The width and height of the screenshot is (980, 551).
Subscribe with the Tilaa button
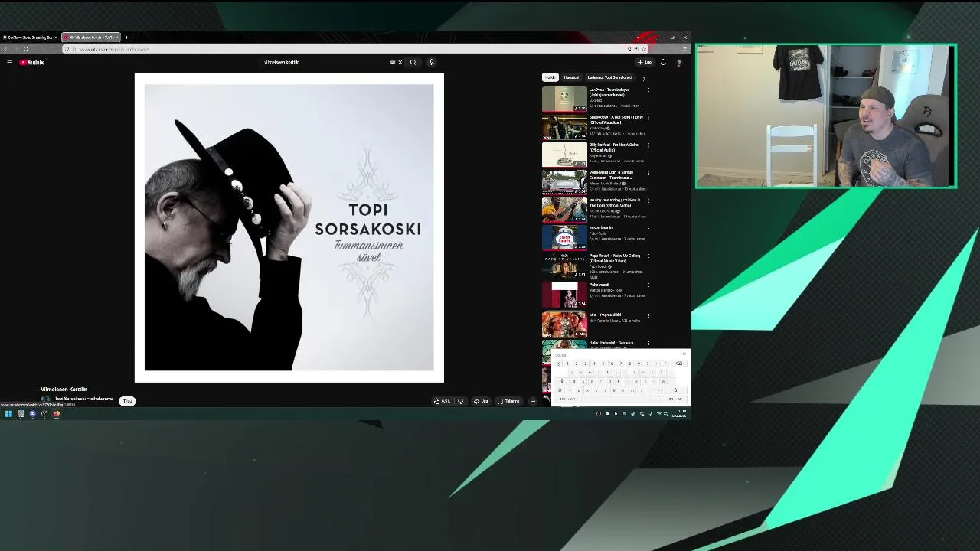tap(127, 401)
